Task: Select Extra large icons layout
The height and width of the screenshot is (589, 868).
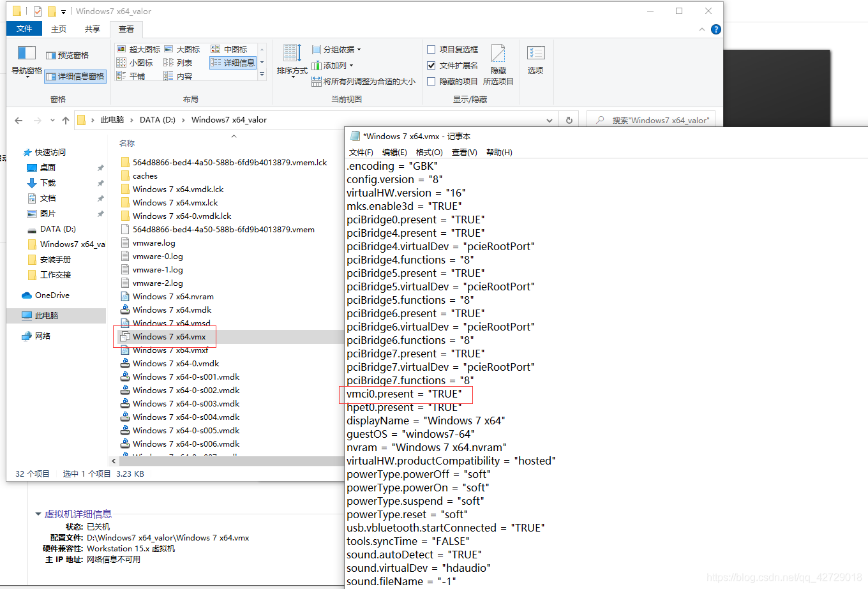Action: point(138,49)
